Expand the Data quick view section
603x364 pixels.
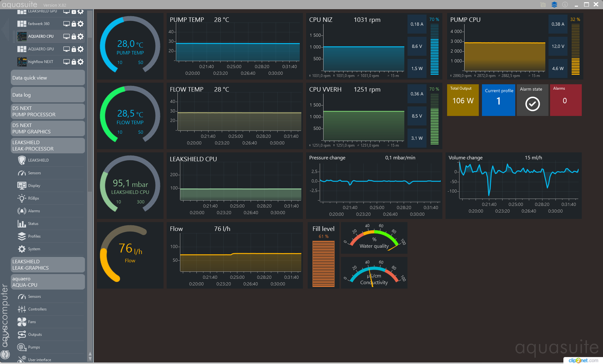click(48, 78)
